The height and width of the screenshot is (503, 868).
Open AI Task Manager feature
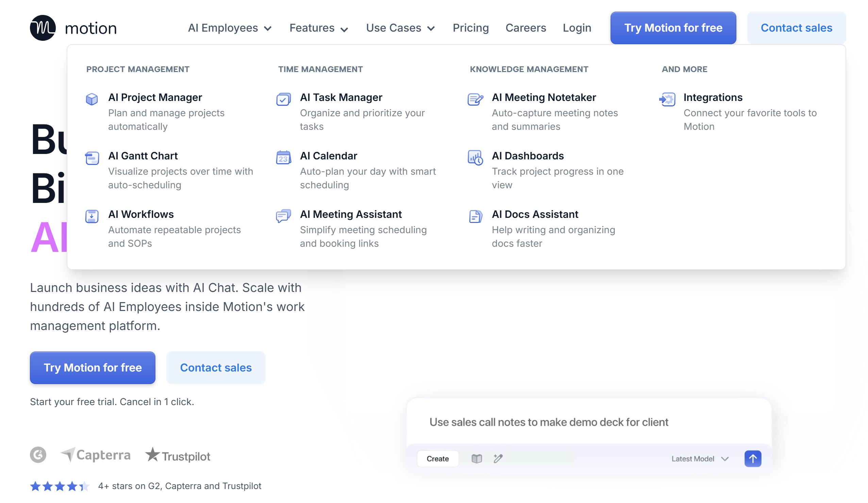click(362, 112)
